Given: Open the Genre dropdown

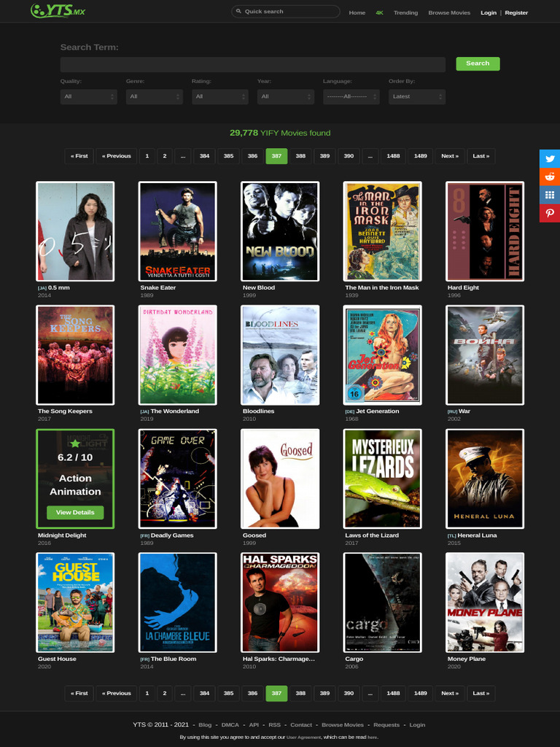Looking at the screenshot, I should (x=155, y=97).
